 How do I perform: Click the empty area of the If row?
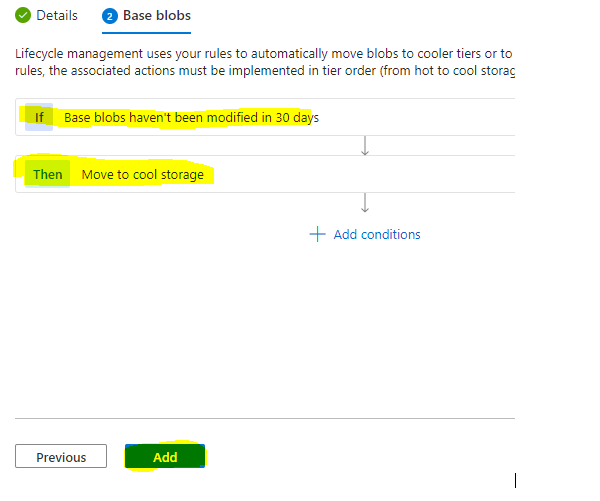420,117
